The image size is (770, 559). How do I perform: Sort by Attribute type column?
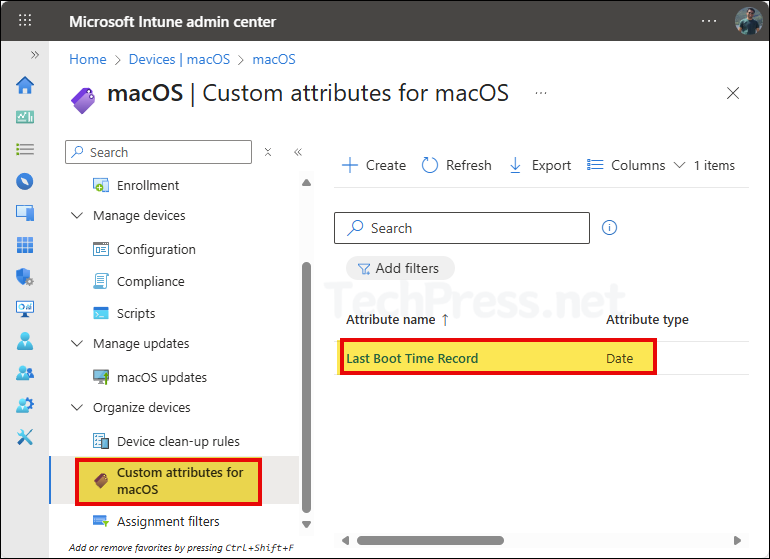tap(647, 320)
